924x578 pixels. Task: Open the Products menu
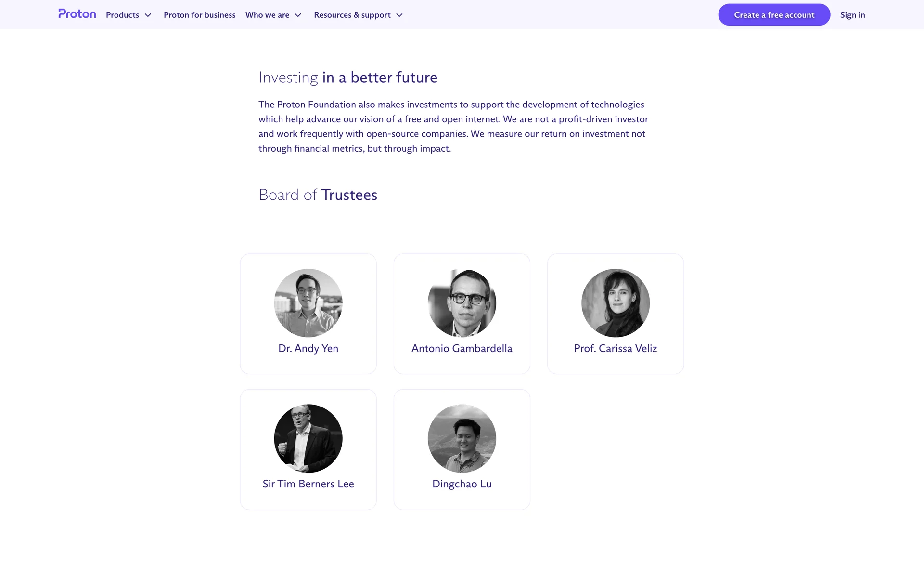coord(122,15)
